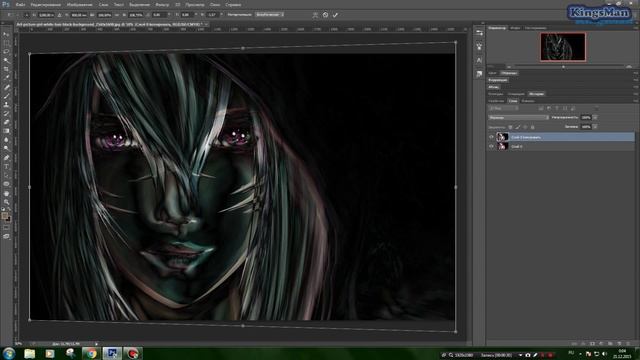Select the Zoom tool in toolbox
Viewport: 640px width, 360px height.
tap(6, 202)
